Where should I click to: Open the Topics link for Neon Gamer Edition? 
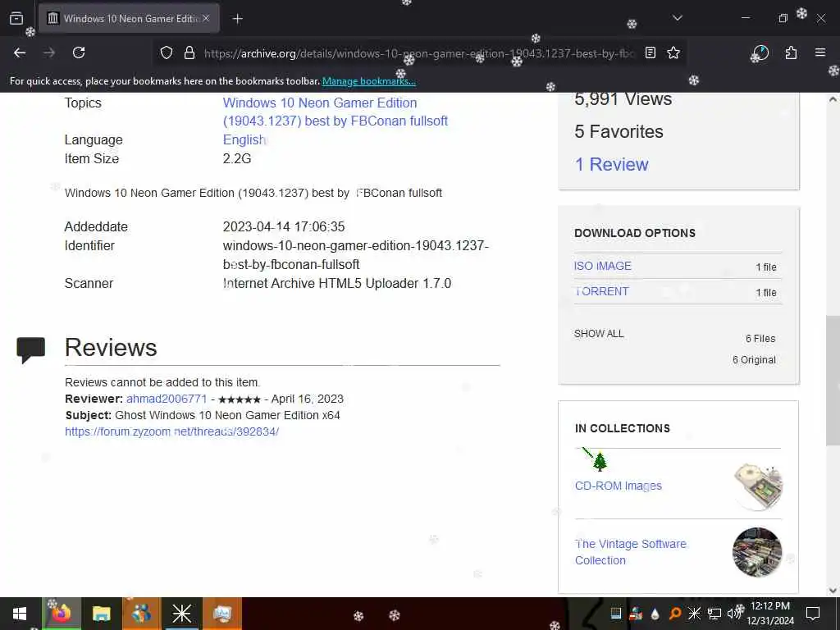coord(336,112)
